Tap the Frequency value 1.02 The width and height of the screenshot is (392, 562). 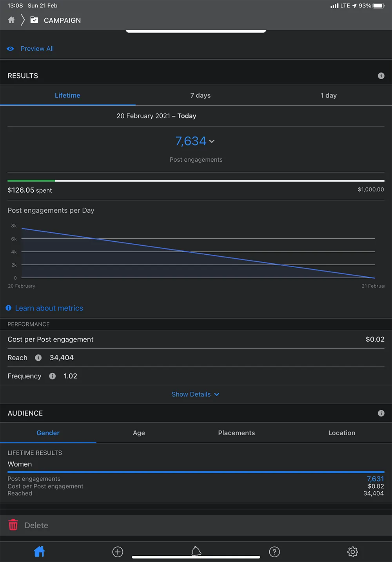click(x=71, y=376)
